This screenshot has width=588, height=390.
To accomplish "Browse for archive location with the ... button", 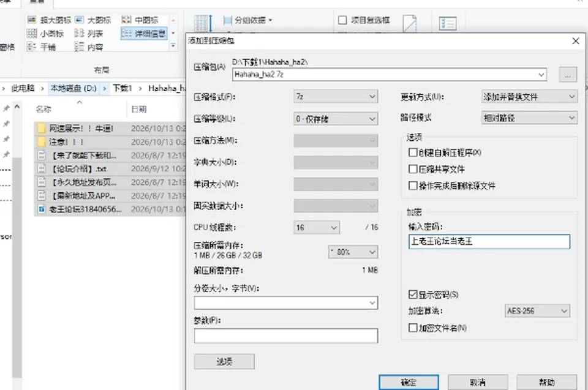I will point(568,74).
